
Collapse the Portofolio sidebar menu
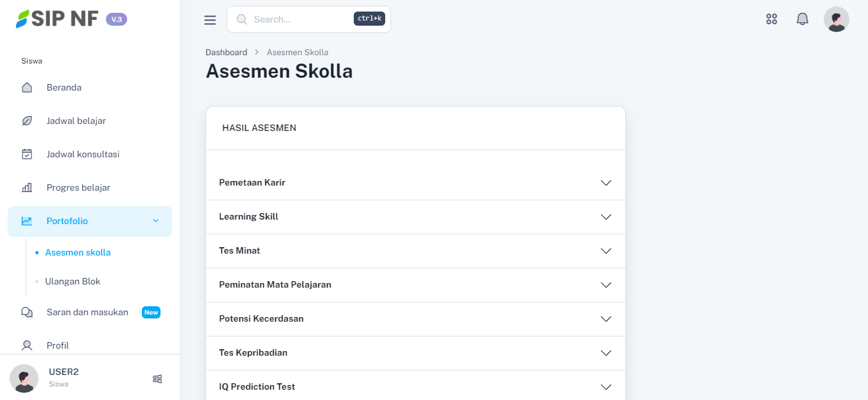(x=155, y=221)
